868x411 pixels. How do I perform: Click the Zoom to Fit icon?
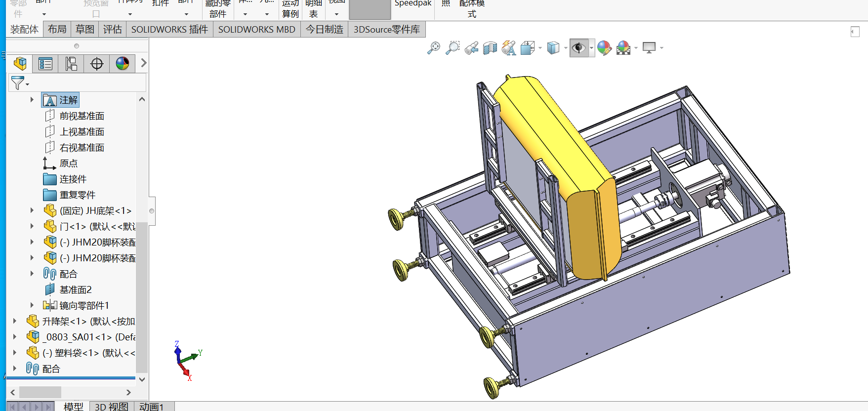(x=434, y=48)
